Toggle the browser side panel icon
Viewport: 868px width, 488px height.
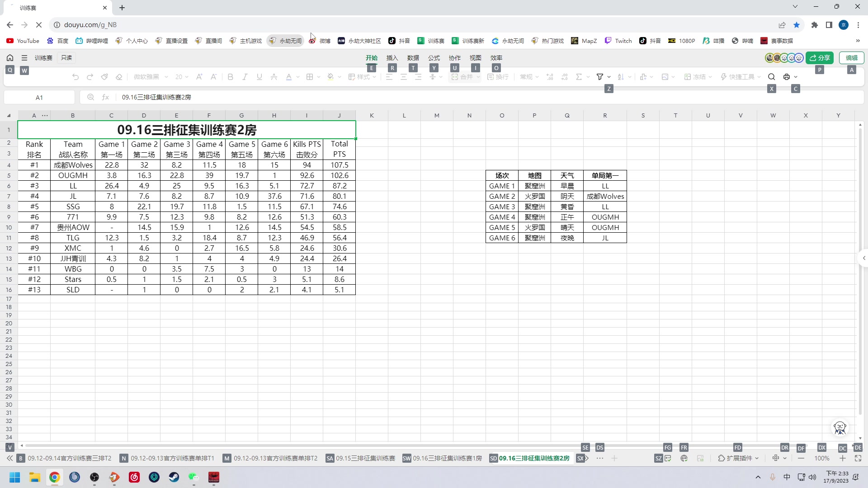point(829,25)
